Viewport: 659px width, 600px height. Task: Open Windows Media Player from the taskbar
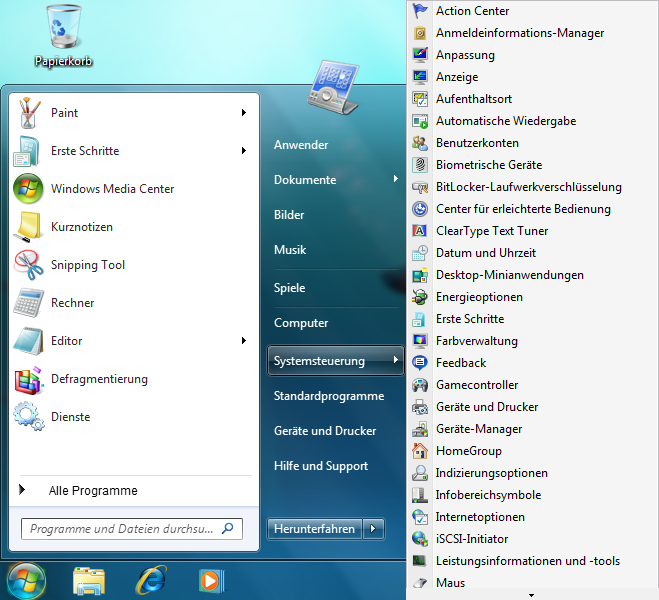point(212,581)
